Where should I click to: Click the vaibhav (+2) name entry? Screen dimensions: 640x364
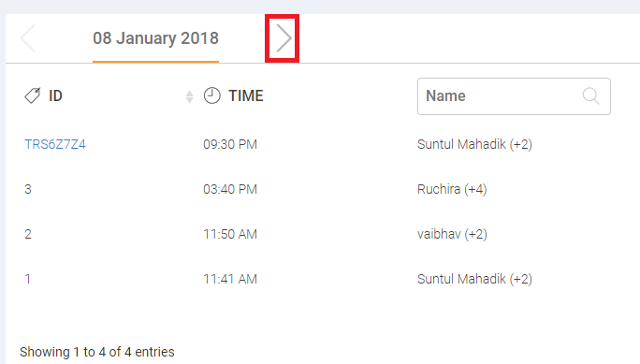coord(452,234)
